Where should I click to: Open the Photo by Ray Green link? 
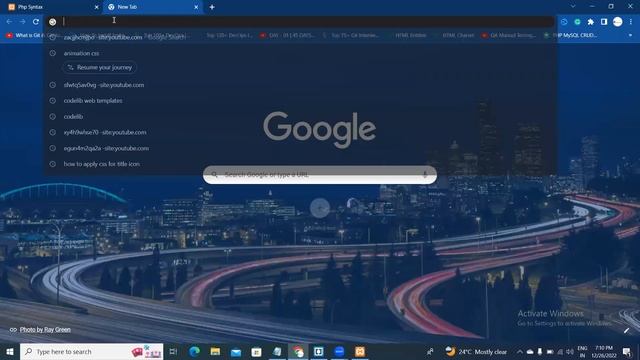point(45,329)
